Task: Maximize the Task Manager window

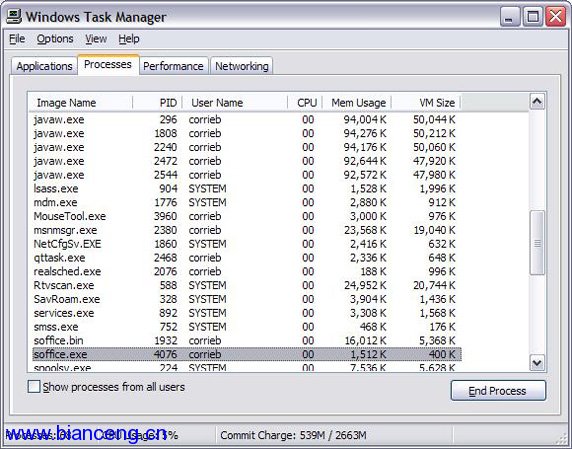Action: (x=533, y=17)
